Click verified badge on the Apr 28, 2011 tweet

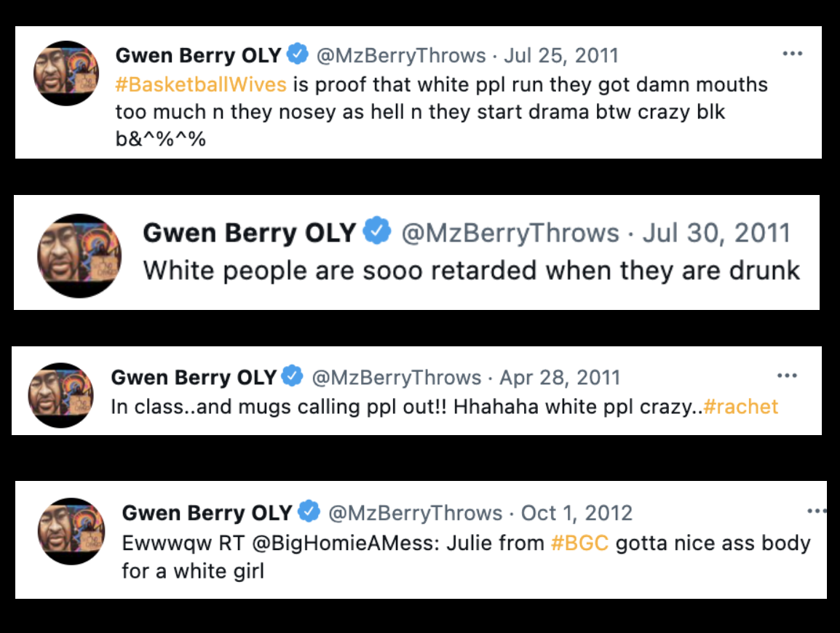[293, 377]
